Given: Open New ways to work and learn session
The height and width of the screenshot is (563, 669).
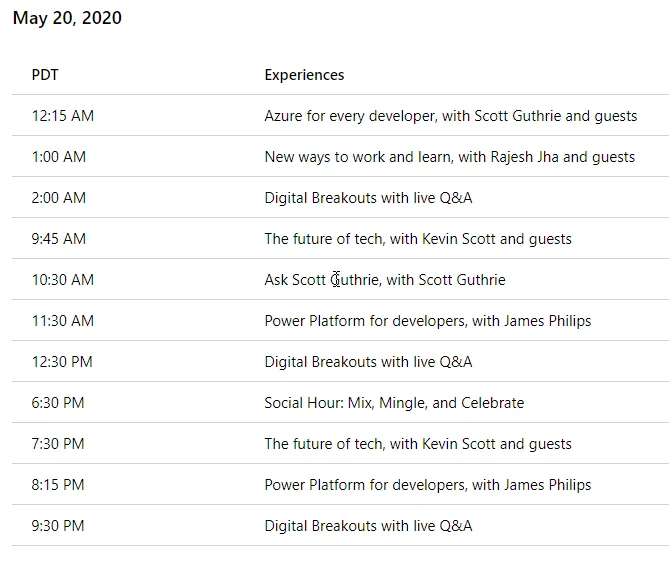Looking at the screenshot, I should (450, 157).
